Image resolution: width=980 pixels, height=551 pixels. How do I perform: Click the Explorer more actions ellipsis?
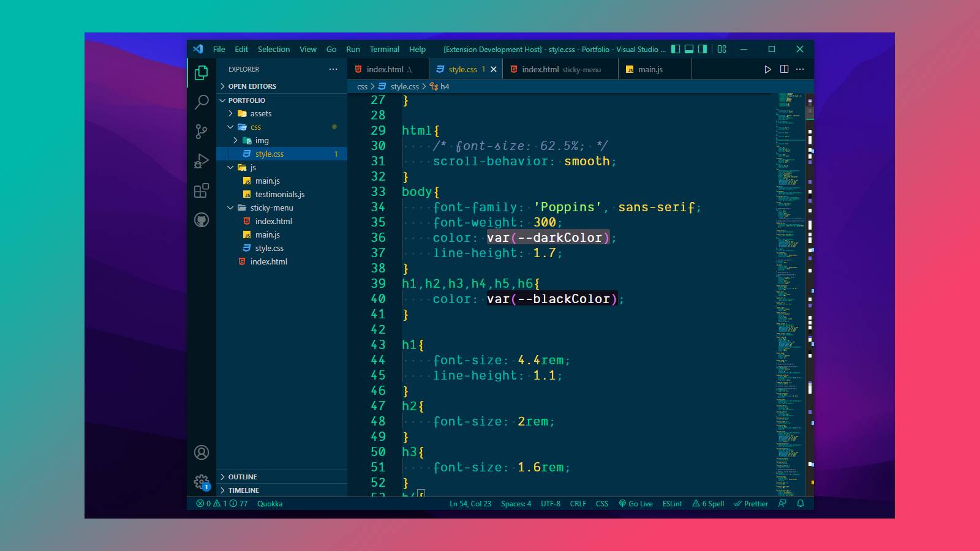[333, 69]
